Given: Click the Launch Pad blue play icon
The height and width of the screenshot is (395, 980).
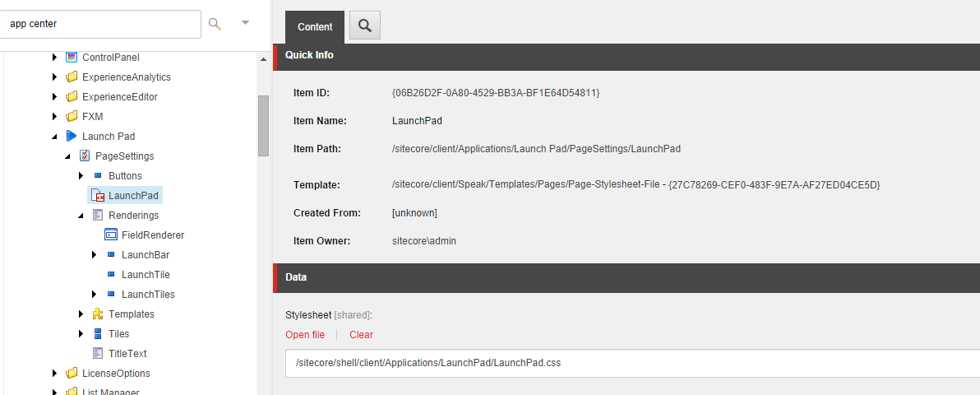Looking at the screenshot, I should [72, 136].
